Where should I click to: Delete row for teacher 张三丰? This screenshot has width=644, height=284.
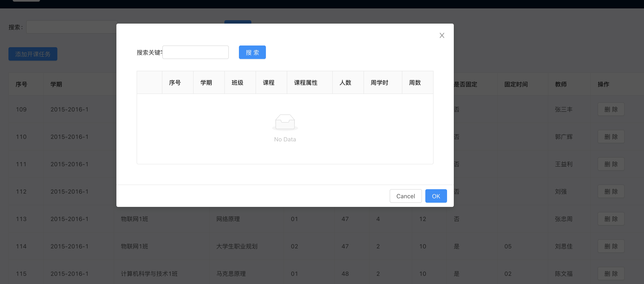[611, 109]
